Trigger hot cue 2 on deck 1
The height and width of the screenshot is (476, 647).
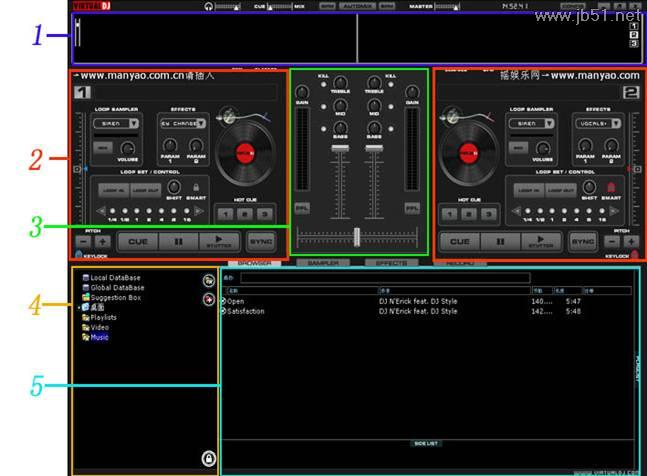pyautogui.click(x=245, y=214)
